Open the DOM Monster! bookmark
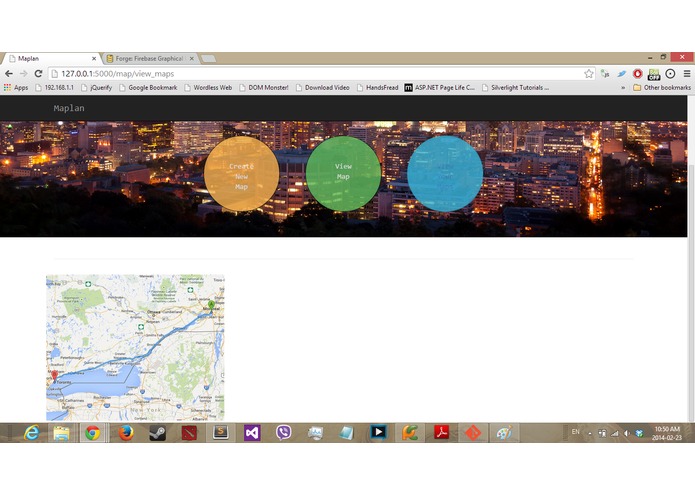 pyautogui.click(x=264, y=88)
